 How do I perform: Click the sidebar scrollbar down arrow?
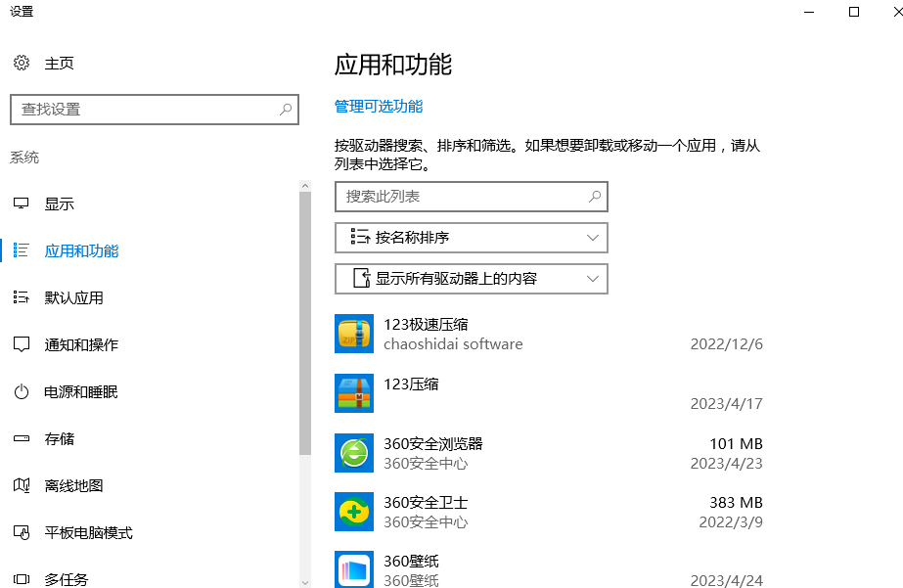click(305, 582)
